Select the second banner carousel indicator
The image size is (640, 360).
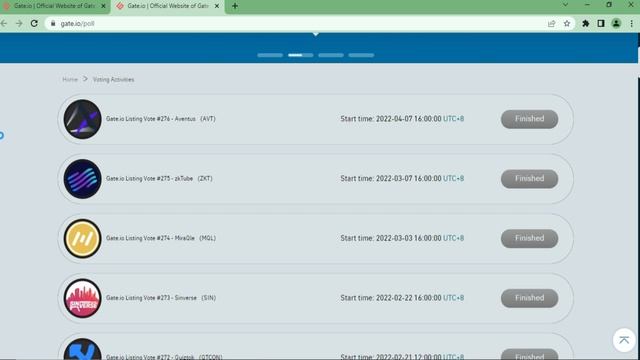click(x=301, y=55)
